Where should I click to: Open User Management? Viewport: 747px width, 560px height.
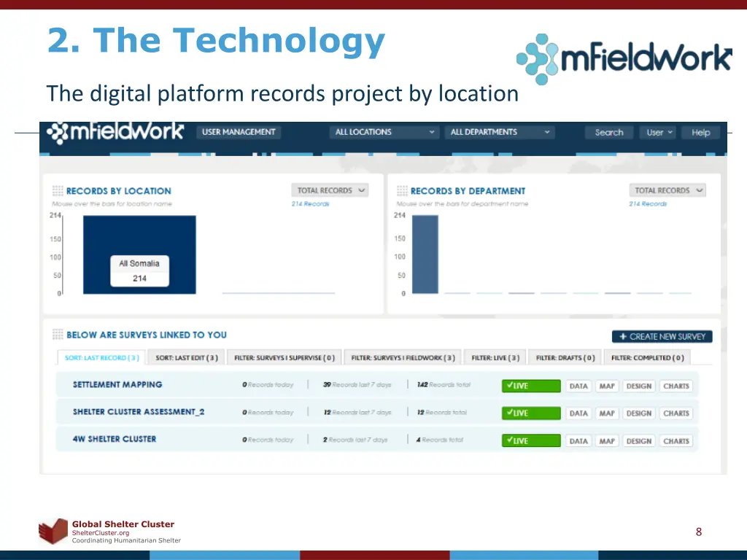pyautogui.click(x=239, y=132)
